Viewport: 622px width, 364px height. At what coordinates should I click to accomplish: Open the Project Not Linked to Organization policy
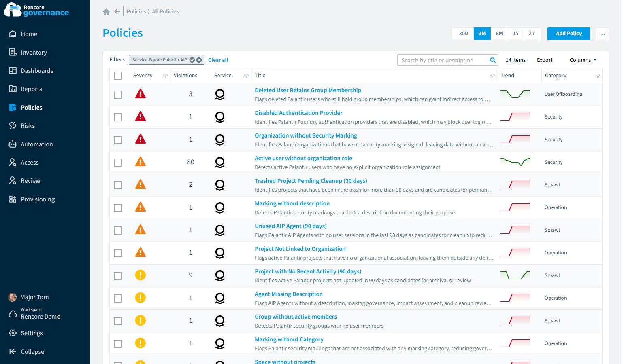[300, 249]
